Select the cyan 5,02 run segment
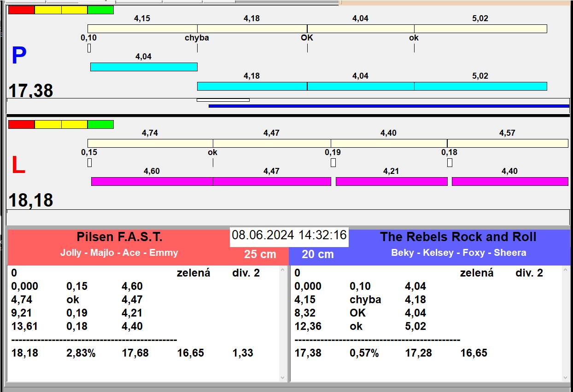Image resolution: width=573 pixels, height=392 pixels. tap(480, 86)
